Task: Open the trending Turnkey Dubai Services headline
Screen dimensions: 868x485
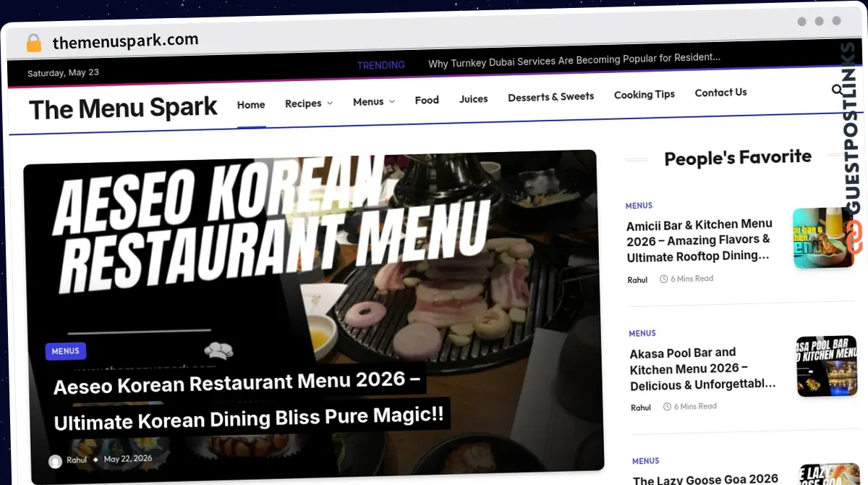Action: [x=574, y=61]
